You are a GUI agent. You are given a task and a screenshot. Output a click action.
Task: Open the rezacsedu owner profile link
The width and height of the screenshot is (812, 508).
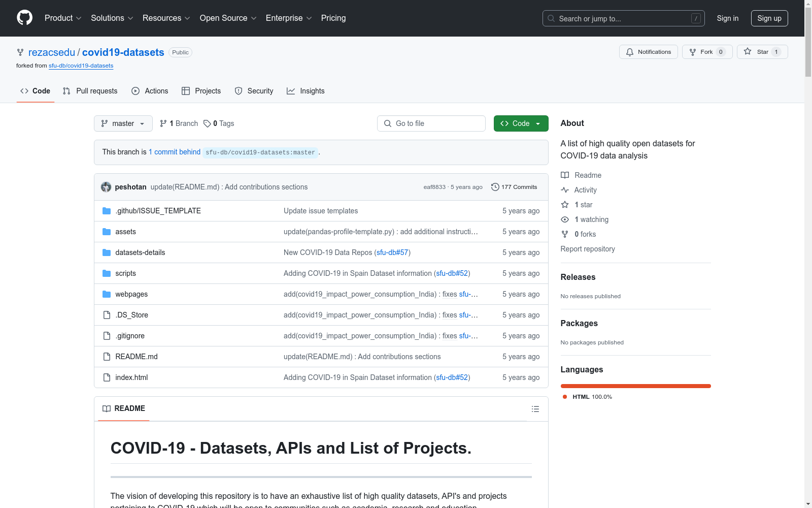[52, 52]
